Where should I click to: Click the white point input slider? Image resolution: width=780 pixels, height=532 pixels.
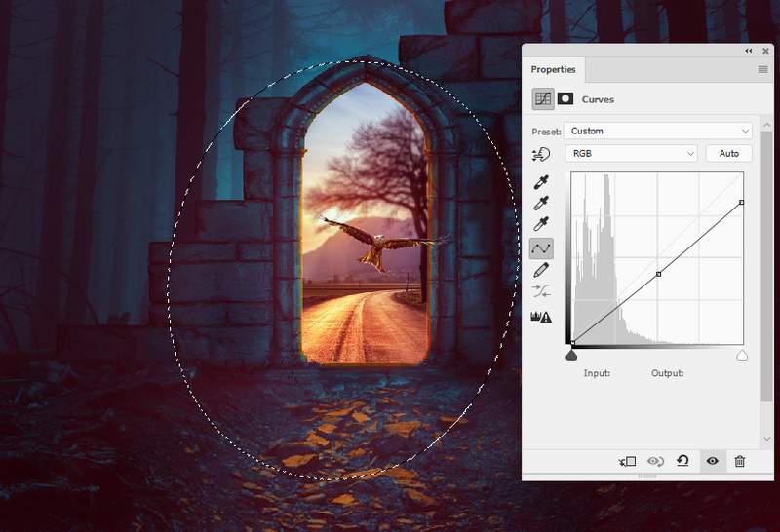pyautogui.click(x=742, y=355)
